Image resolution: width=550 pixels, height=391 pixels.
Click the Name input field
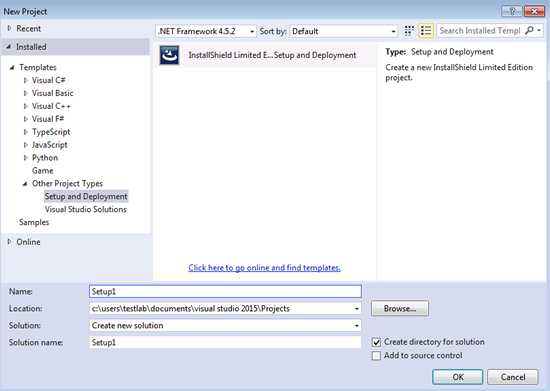[225, 291]
